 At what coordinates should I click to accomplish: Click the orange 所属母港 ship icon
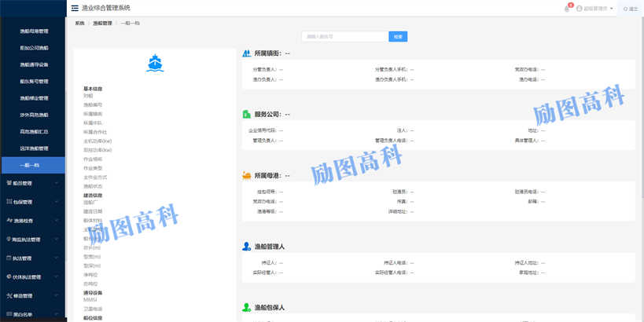pos(247,175)
